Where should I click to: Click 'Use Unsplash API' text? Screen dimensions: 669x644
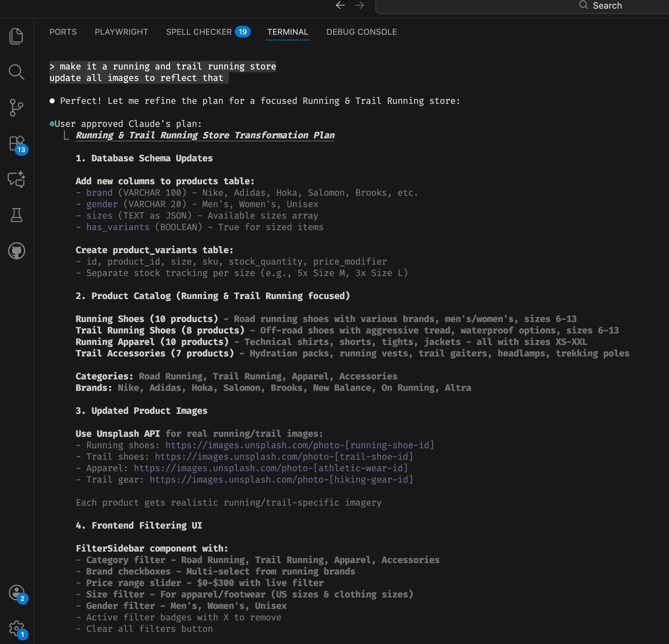pyautogui.click(x=118, y=434)
